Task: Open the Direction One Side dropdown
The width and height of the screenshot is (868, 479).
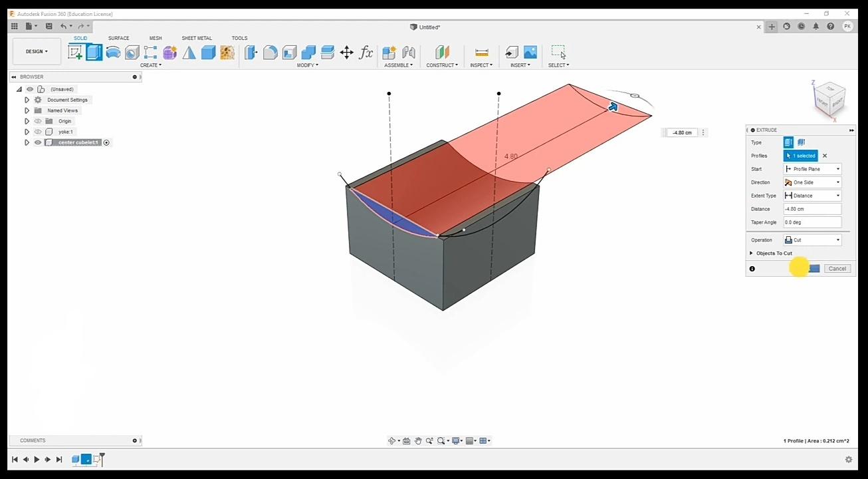Action: pos(812,182)
